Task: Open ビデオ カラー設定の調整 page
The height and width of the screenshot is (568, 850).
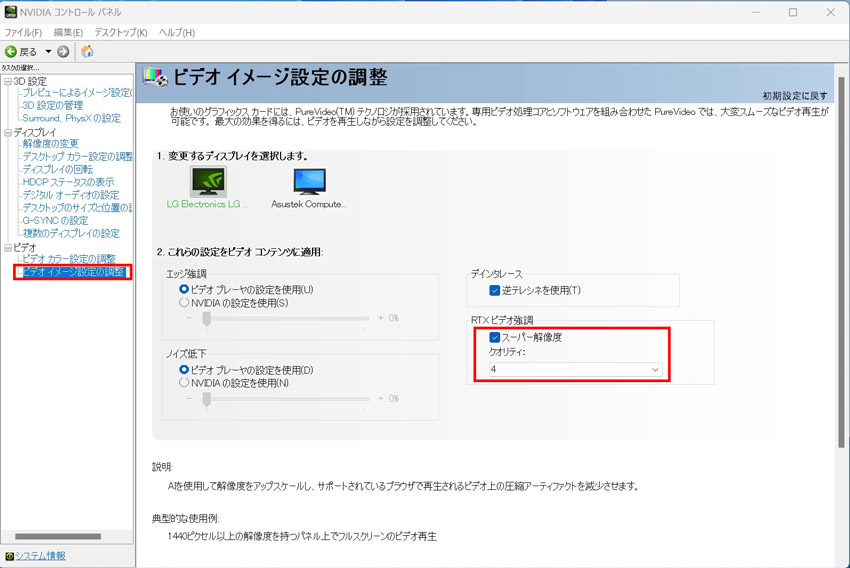Action: [69, 259]
